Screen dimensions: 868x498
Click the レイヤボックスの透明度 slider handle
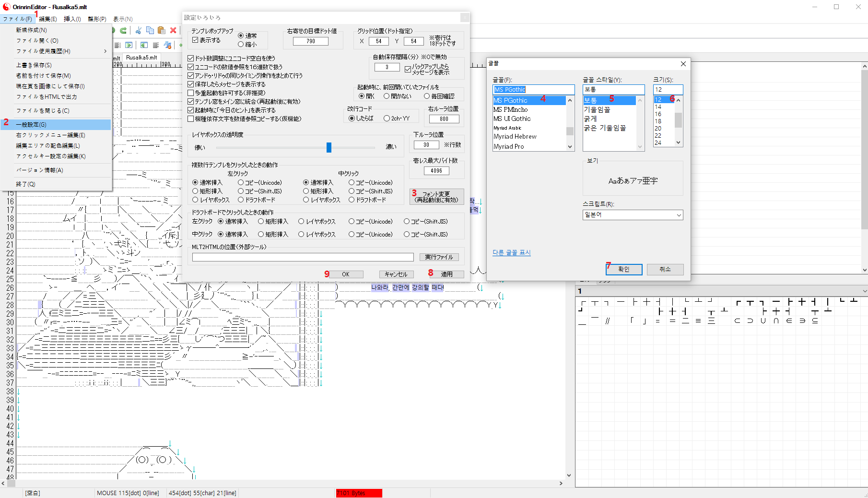coord(329,147)
